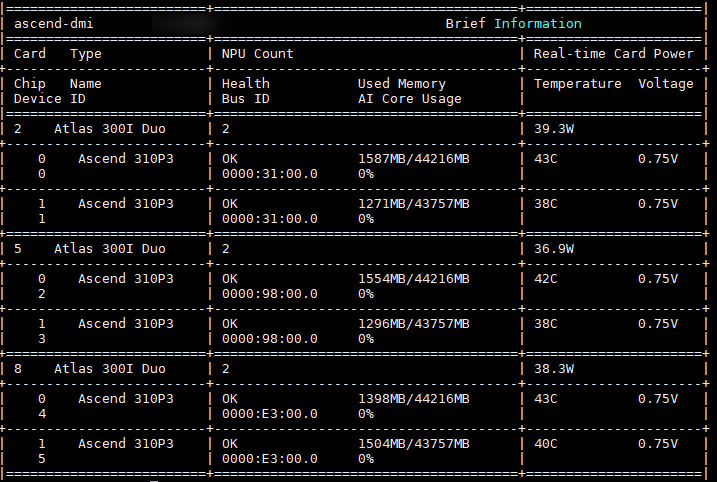Select the 'Device ID' header label

[x=49, y=99]
